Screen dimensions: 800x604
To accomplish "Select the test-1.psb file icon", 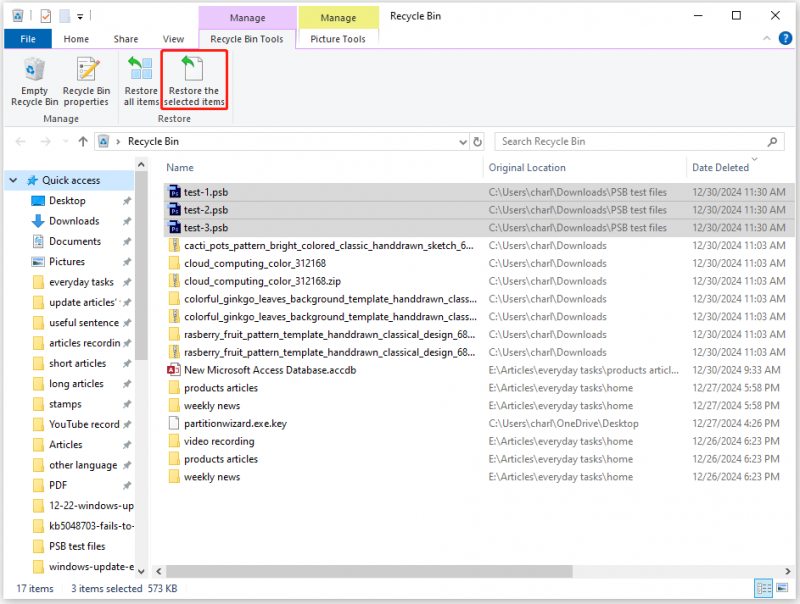I will point(174,192).
